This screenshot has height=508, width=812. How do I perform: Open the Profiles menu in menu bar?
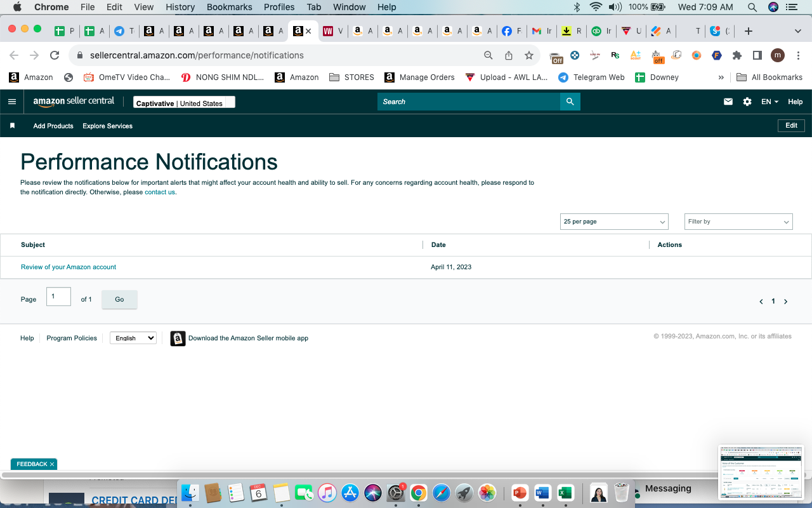279,7
